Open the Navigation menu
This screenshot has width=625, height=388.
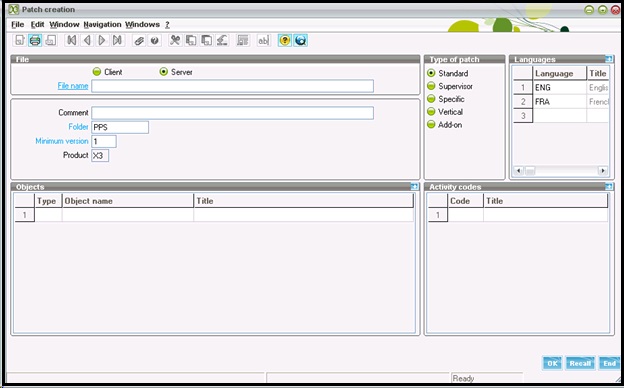click(x=102, y=25)
